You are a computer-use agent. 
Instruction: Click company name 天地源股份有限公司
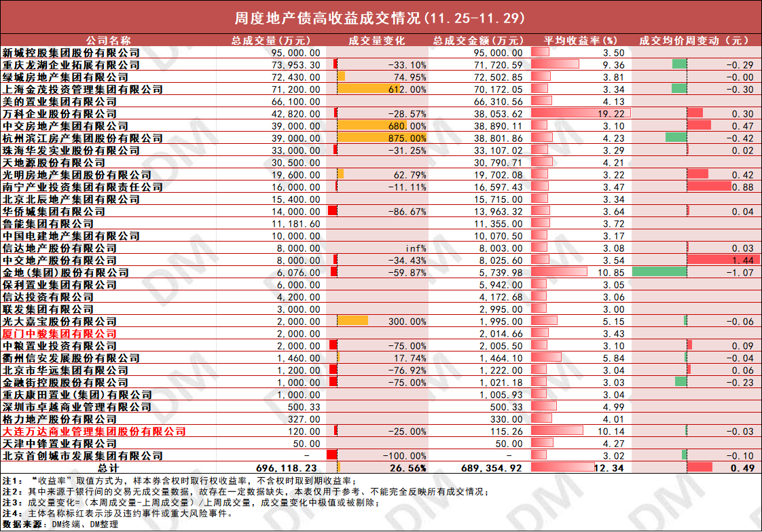click(x=54, y=162)
